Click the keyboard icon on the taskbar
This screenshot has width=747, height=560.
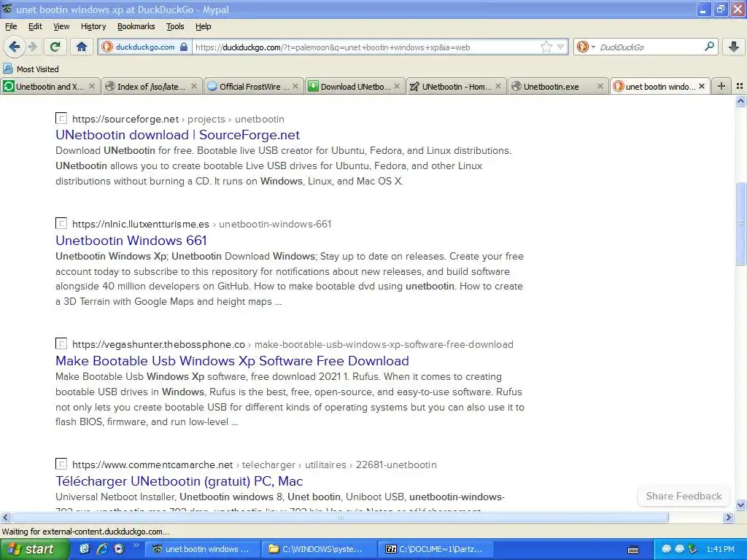pyautogui.click(x=633, y=550)
